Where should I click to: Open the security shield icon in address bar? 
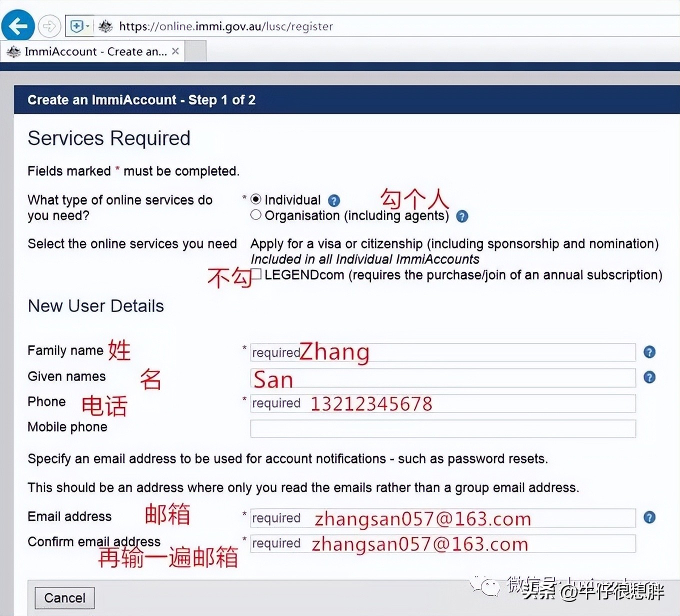pos(76,26)
